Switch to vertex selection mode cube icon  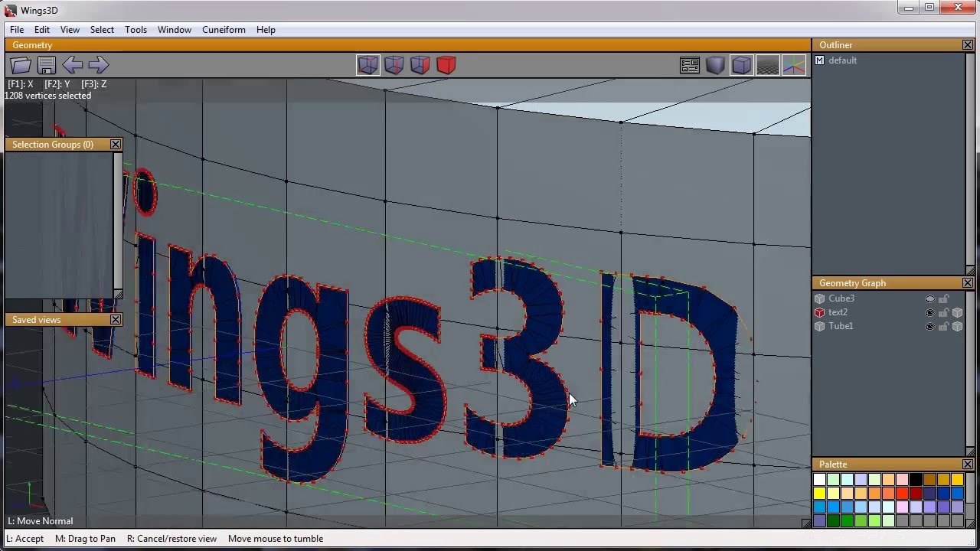(x=367, y=65)
